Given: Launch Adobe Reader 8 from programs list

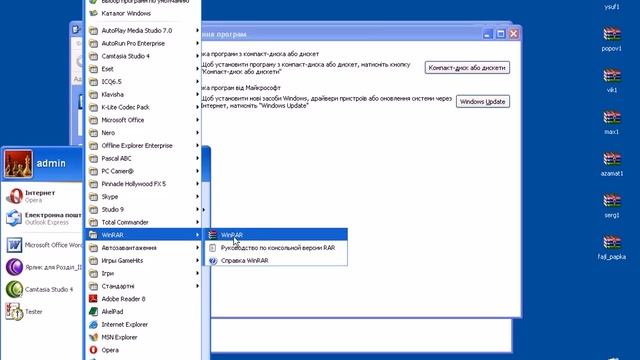Looking at the screenshot, I should click(144, 299).
